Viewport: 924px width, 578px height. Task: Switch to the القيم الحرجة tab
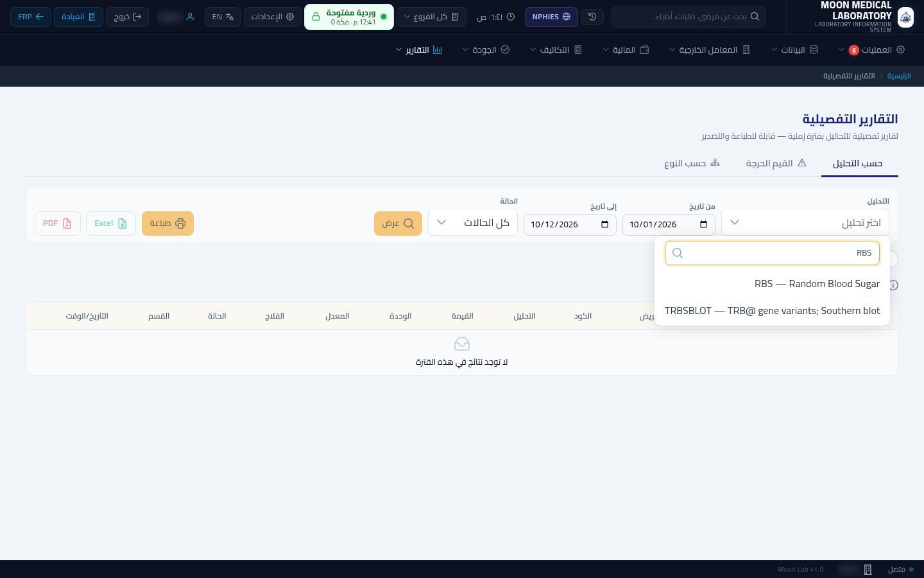(x=776, y=163)
